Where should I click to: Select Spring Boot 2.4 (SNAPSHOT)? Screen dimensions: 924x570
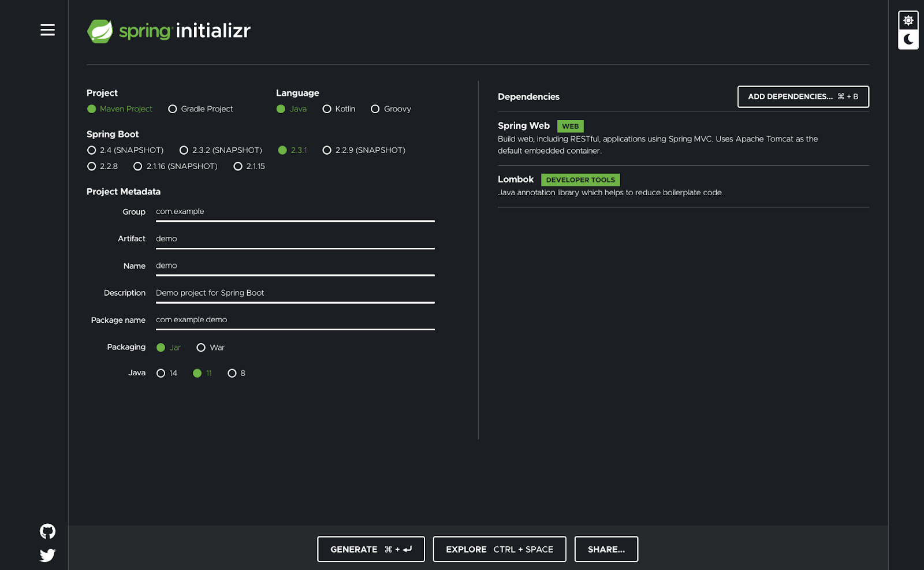click(x=125, y=150)
